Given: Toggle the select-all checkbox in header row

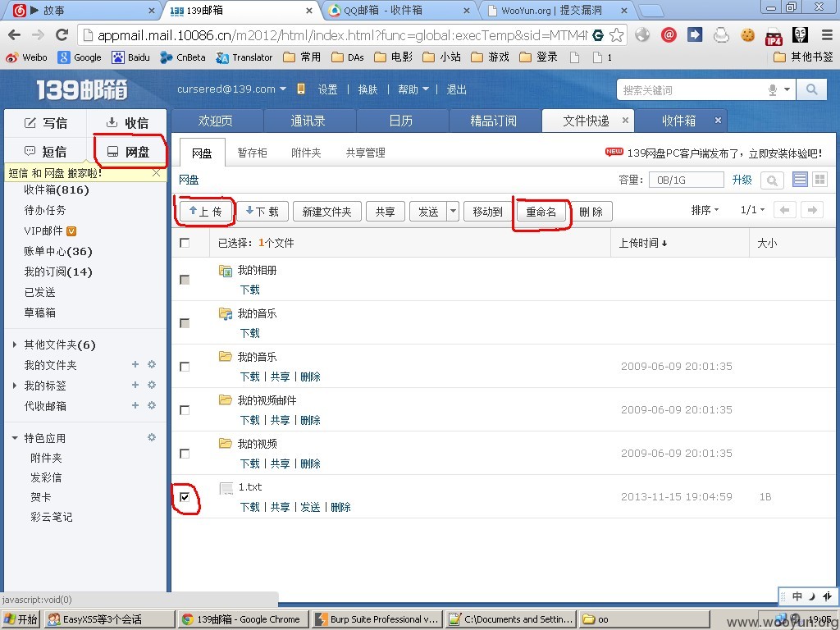Looking at the screenshot, I should coord(185,243).
